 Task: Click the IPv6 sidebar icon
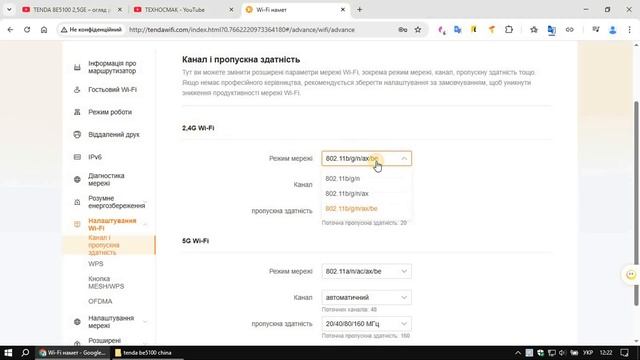[x=77, y=157]
